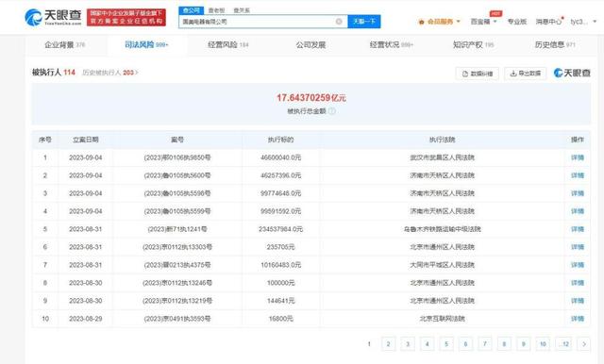Open 详情 for case (2023)鲁0105执5599号
Image resolution: width=604 pixels, height=364 pixels.
pos(578,211)
